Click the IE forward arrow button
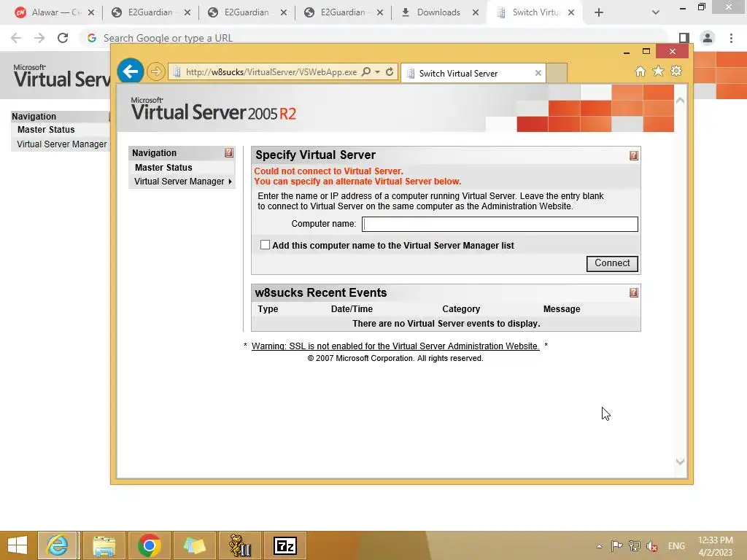The width and height of the screenshot is (747, 560). [x=155, y=72]
